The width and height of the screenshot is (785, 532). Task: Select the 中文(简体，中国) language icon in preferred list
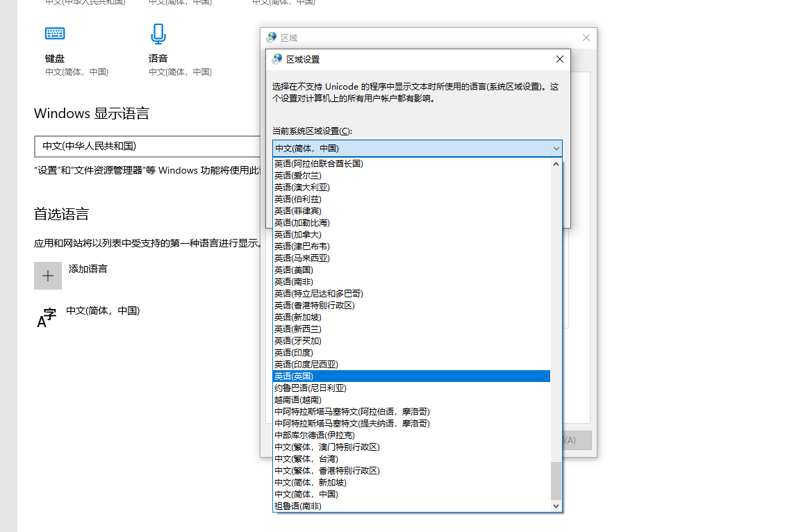click(47, 317)
